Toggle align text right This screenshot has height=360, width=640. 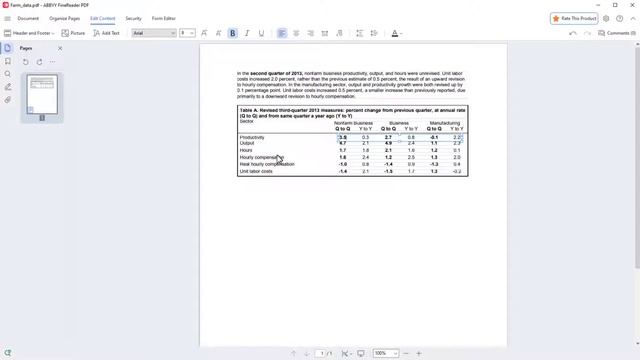310,33
